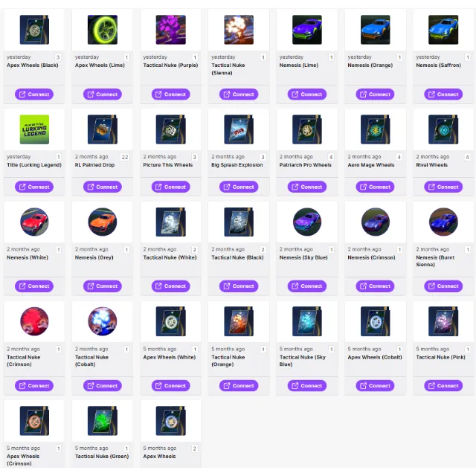Connect for the Nemesis (Orange) listing
This screenshot has height=476, width=476.
point(375,94)
